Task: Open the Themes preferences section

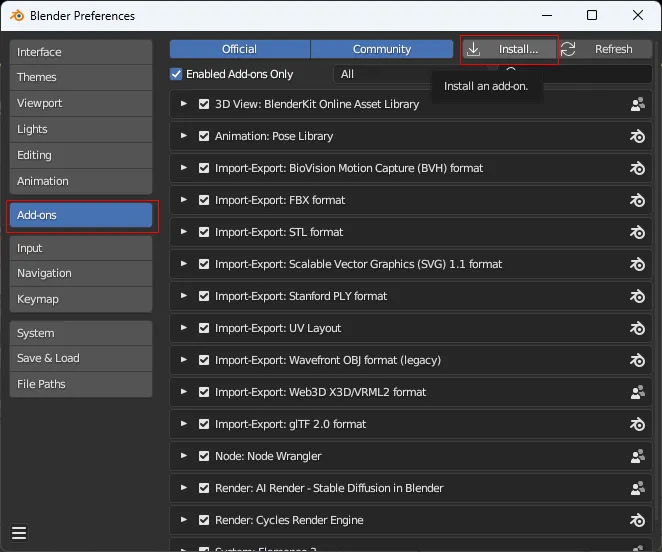Action: [81, 77]
